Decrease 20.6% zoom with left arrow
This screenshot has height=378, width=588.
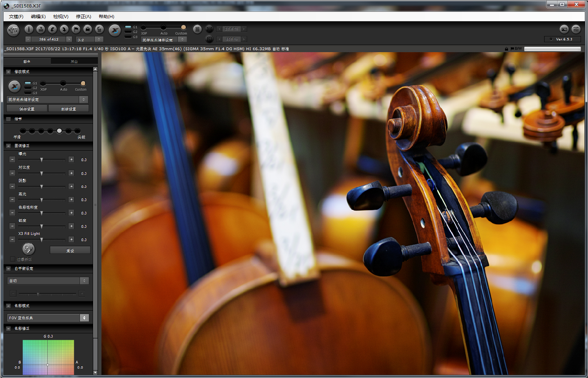[219, 29]
